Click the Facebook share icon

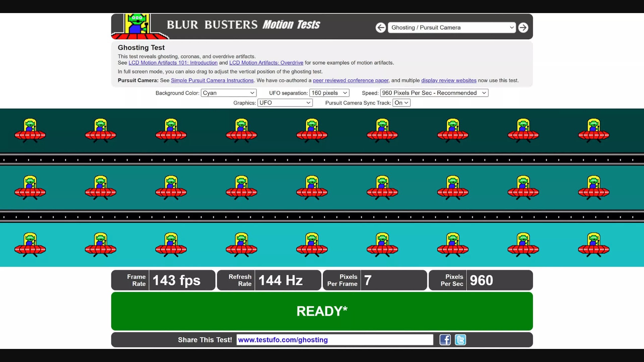click(x=445, y=340)
